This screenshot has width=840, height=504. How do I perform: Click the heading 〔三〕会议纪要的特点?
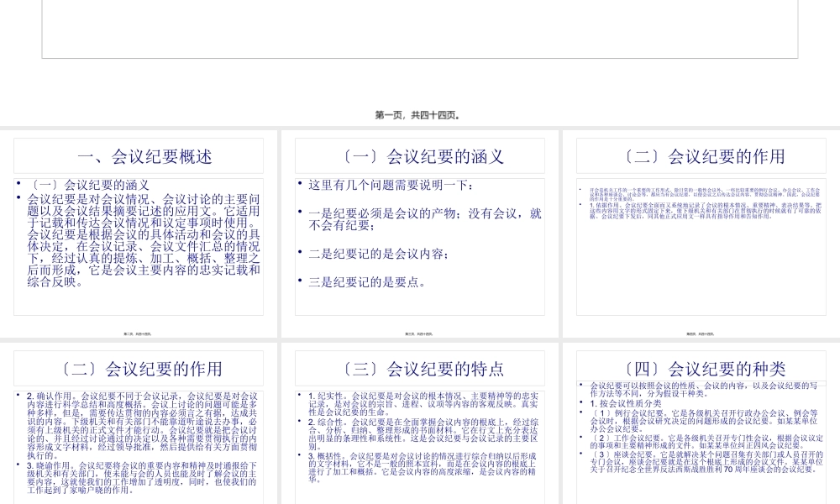pos(420,368)
